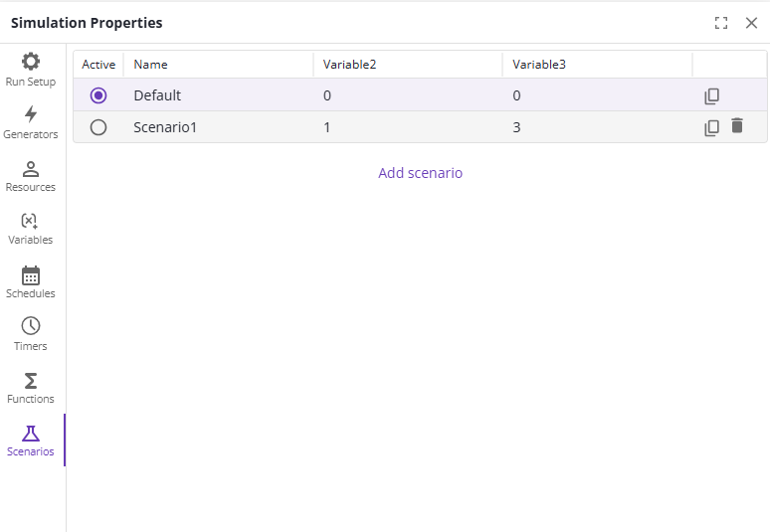Open the Variables section
The height and width of the screenshot is (532, 770).
click(x=31, y=228)
